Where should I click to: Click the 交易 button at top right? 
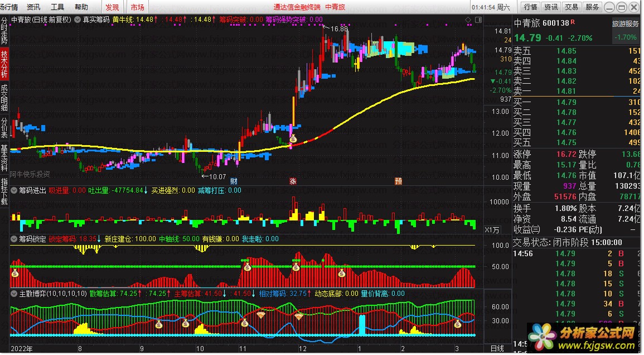(x=572, y=7)
